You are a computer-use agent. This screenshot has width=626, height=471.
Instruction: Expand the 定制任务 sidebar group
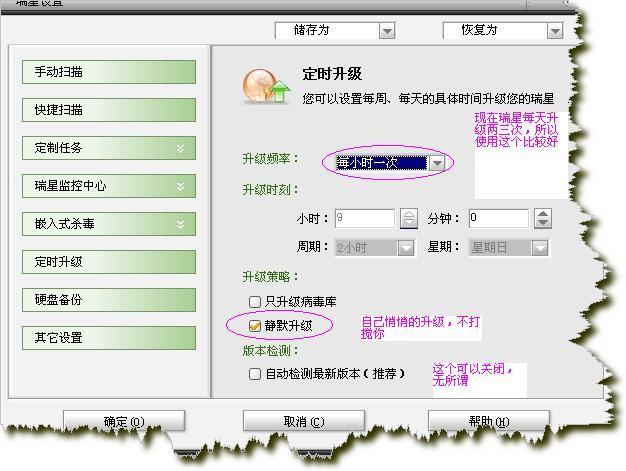pyautogui.click(x=109, y=148)
